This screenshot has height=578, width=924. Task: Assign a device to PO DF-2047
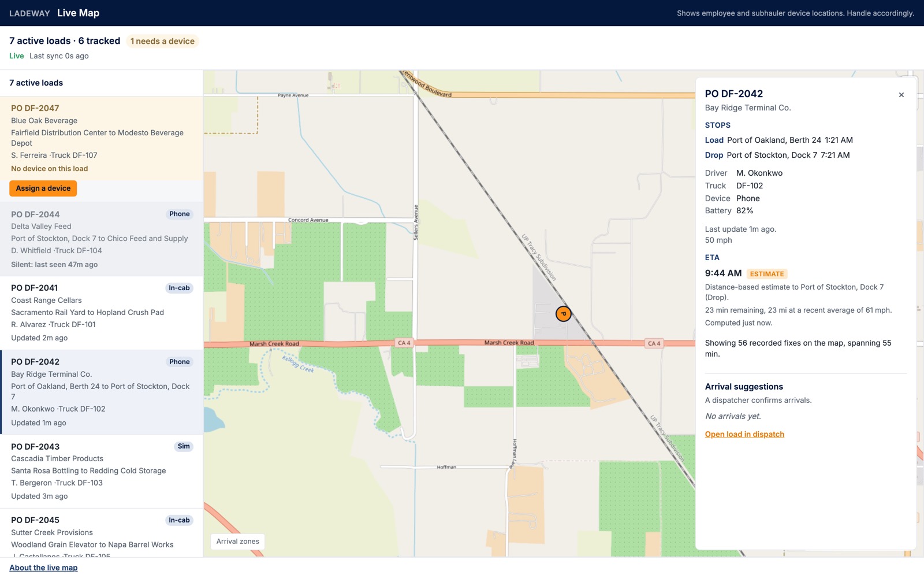43,188
